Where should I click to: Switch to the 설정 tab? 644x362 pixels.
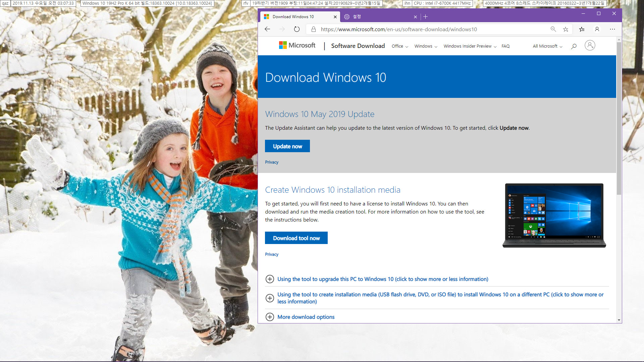[x=380, y=17]
